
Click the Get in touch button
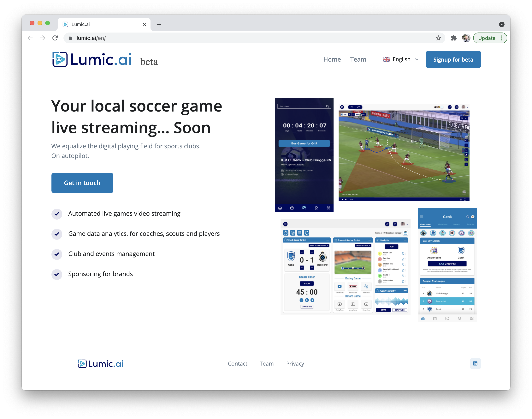(82, 183)
